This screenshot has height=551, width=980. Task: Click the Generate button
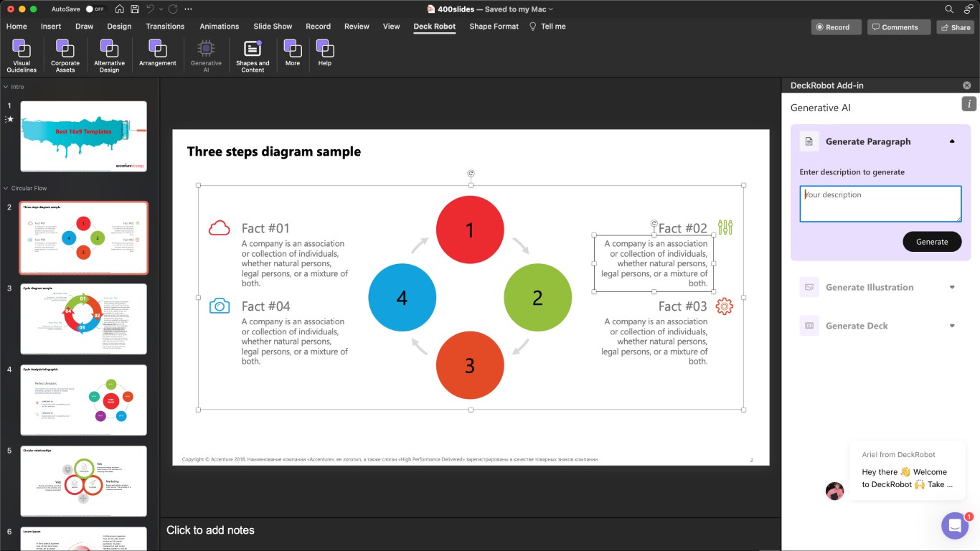(932, 242)
